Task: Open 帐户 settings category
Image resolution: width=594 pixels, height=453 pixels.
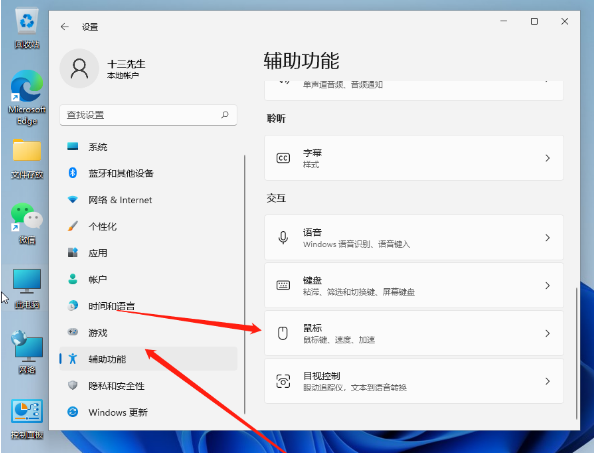Action: click(148, 279)
